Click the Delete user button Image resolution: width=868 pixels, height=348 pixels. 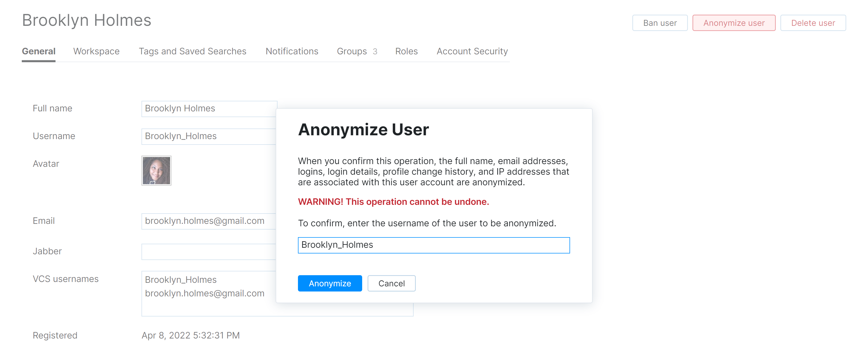pyautogui.click(x=813, y=23)
